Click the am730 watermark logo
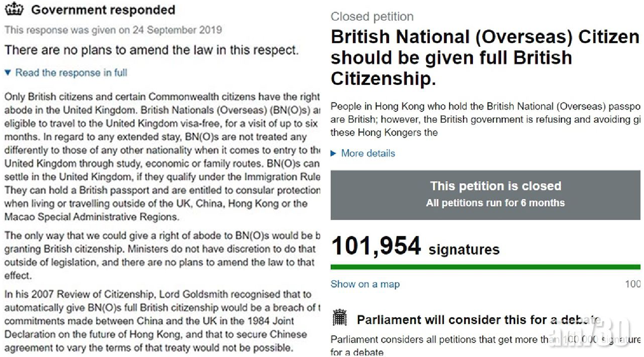Viewport: 644px width, 357px height. click(590, 332)
